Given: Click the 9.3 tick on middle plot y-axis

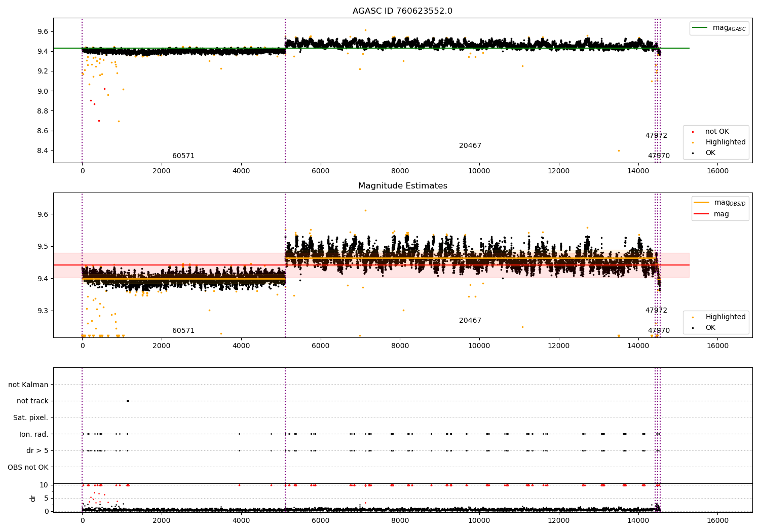Looking at the screenshot, I should coord(43,311).
